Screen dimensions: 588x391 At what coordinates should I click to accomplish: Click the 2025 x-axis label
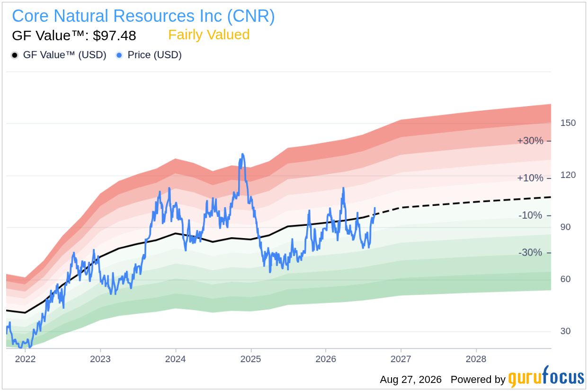[250, 359]
